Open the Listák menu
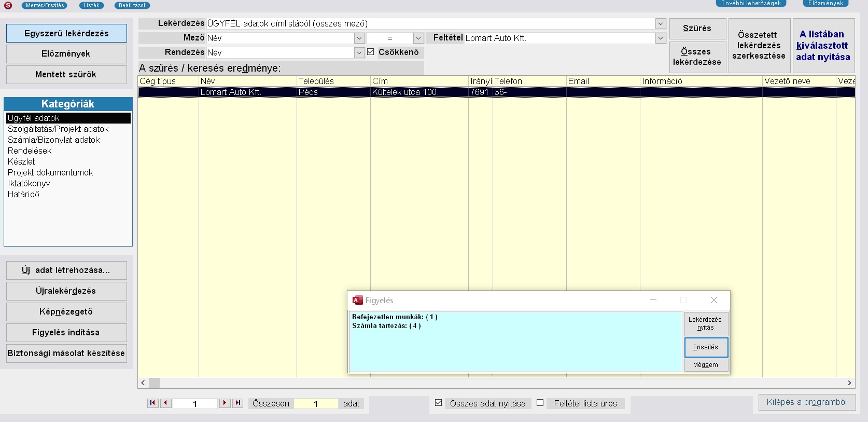This screenshot has width=868, height=422. click(x=91, y=5)
